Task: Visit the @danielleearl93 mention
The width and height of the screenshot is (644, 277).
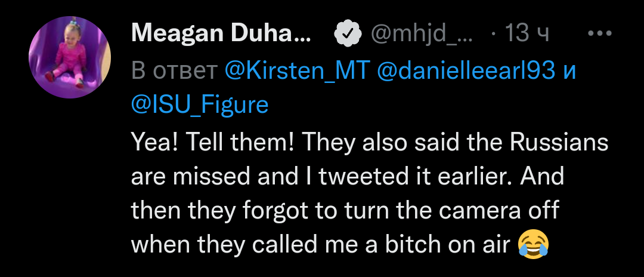Action: pos(466,71)
